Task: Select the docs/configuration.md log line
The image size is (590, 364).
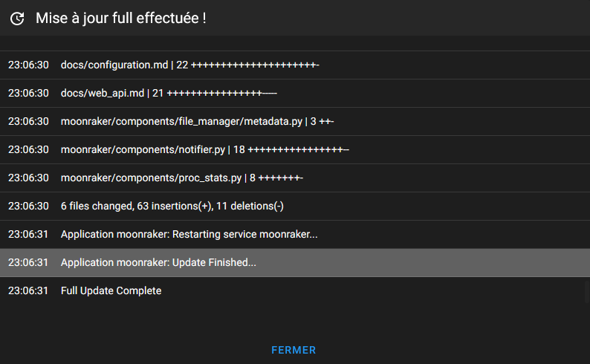Action: 295,65
